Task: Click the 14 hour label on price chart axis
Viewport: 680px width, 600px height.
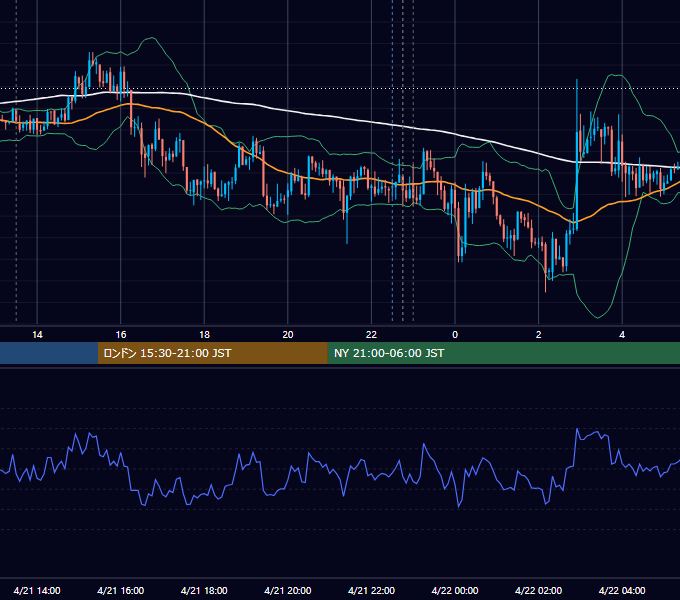Action: [37, 335]
